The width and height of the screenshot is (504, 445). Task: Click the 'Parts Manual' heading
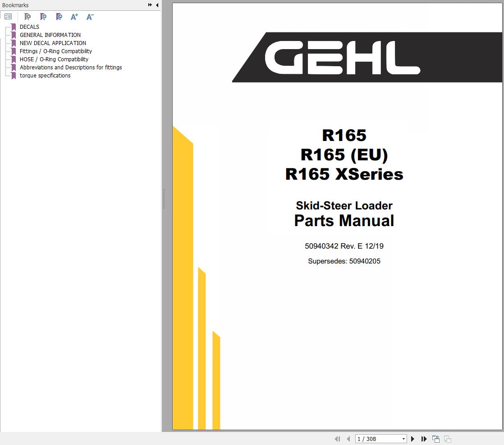point(344,221)
